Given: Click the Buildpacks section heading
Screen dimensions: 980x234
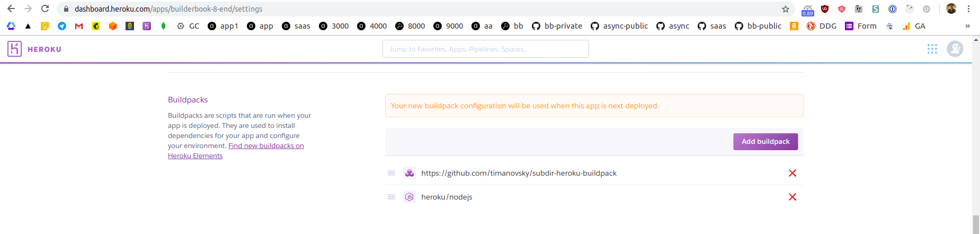Looking at the screenshot, I should point(188,100).
